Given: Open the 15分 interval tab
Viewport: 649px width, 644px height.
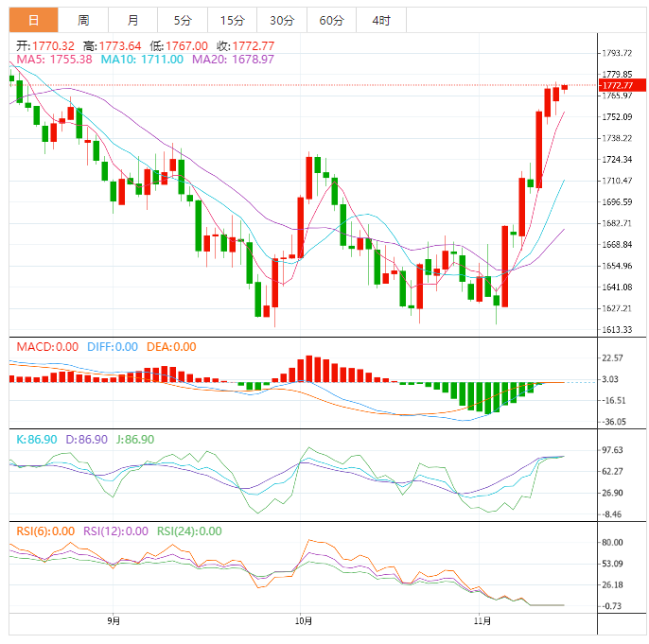Looking at the screenshot, I should (232, 20).
